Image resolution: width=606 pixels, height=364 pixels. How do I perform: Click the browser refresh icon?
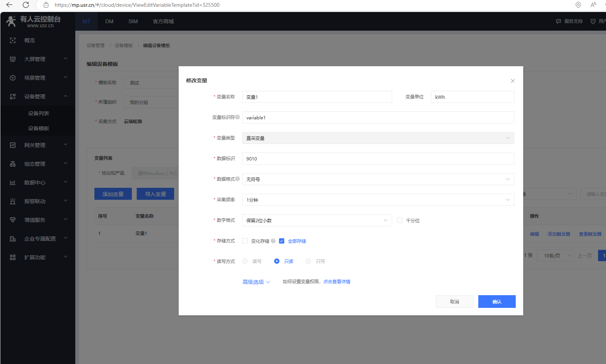click(x=26, y=5)
